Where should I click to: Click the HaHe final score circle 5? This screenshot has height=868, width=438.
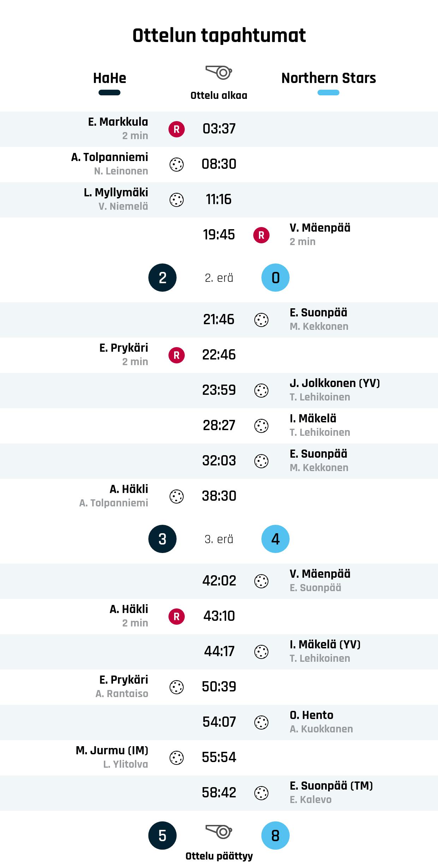click(162, 836)
